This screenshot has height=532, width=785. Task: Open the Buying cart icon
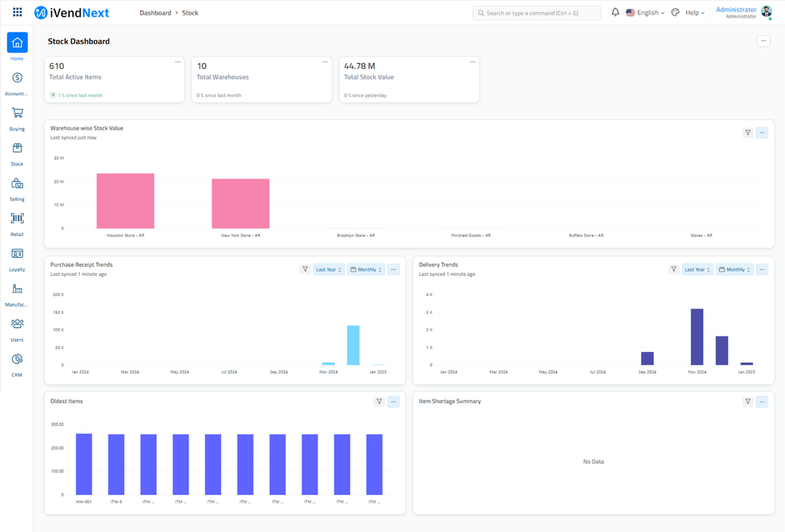click(17, 113)
